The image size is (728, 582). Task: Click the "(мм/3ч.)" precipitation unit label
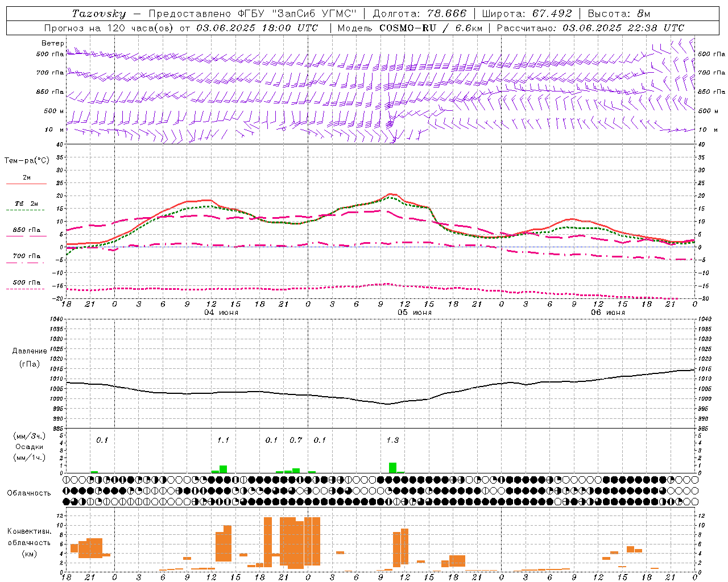(x=29, y=436)
